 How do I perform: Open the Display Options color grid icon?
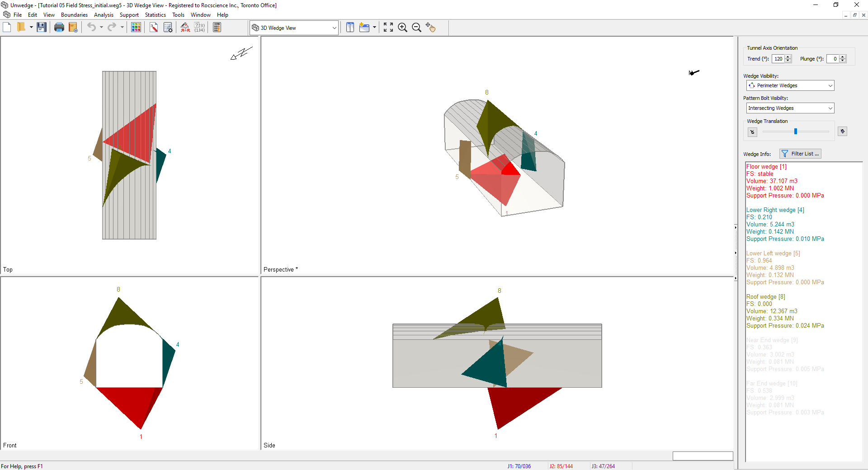(x=136, y=28)
